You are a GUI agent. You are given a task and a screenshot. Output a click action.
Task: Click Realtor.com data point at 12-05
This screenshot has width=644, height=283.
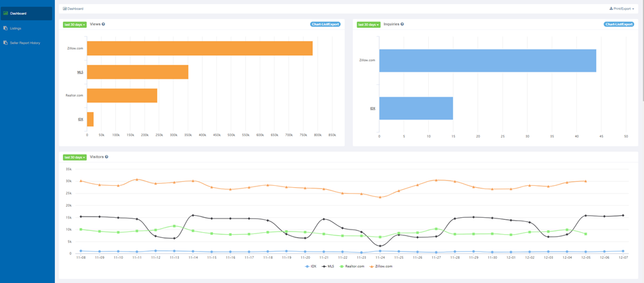(586, 233)
